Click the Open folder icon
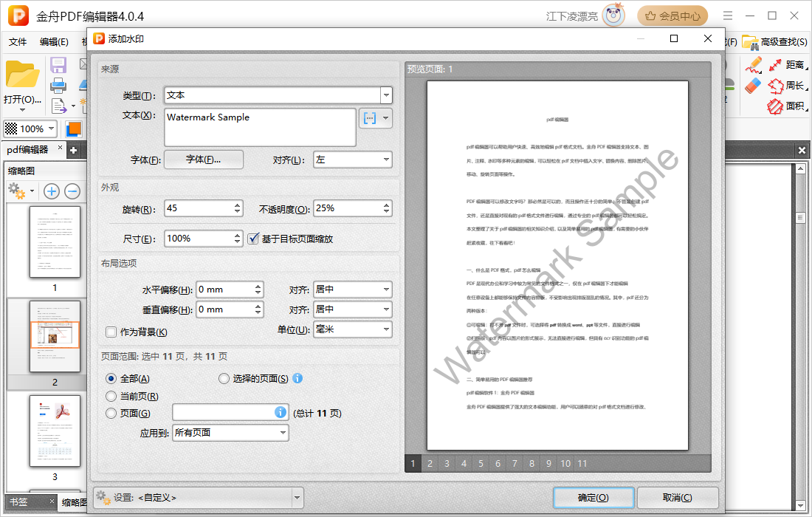 22,75
